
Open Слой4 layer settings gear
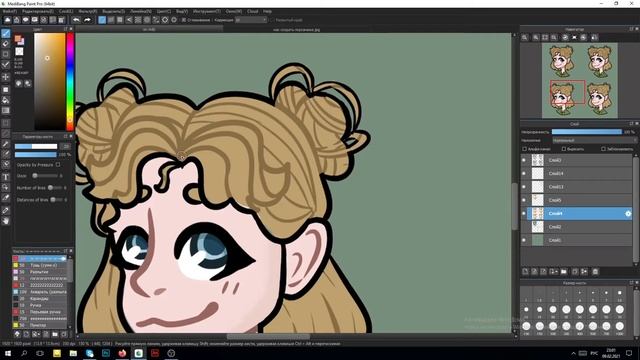point(628,213)
